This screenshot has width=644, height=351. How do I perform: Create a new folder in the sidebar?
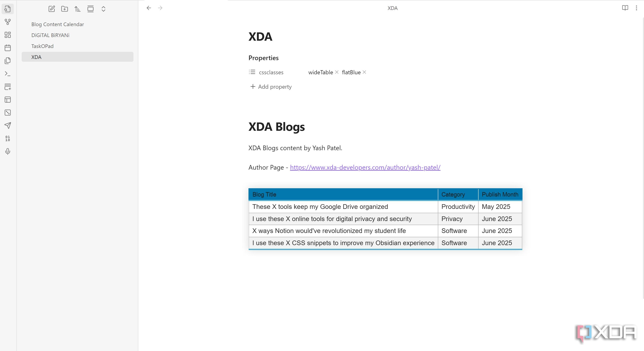pos(64,9)
